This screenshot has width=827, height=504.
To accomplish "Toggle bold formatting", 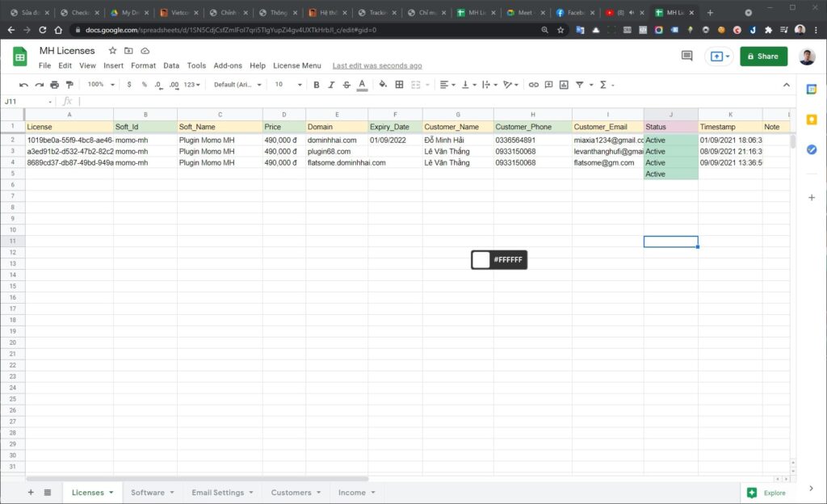I will point(316,85).
